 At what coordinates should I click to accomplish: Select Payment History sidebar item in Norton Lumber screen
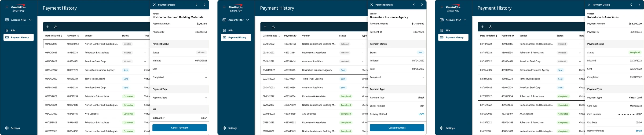coord(19,37)
